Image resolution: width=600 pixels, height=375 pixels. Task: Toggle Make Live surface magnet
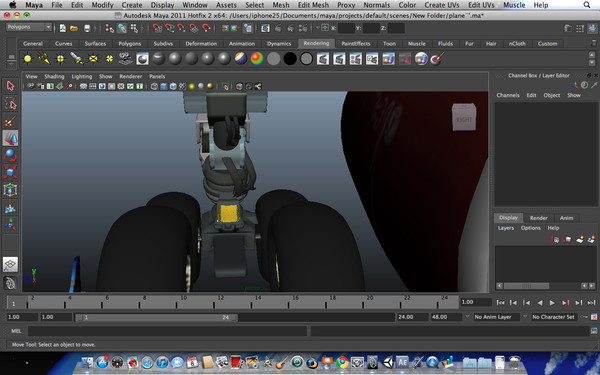pos(206,28)
